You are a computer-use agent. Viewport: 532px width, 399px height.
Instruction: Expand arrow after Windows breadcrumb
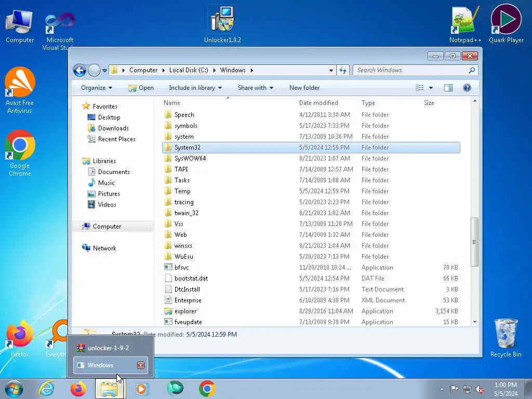pyautogui.click(x=252, y=70)
